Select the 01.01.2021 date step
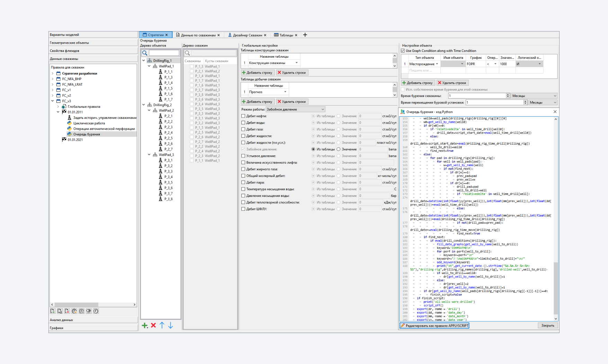Image resolution: width=608 pixels, height=364 pixels. (x=75, y=140)
